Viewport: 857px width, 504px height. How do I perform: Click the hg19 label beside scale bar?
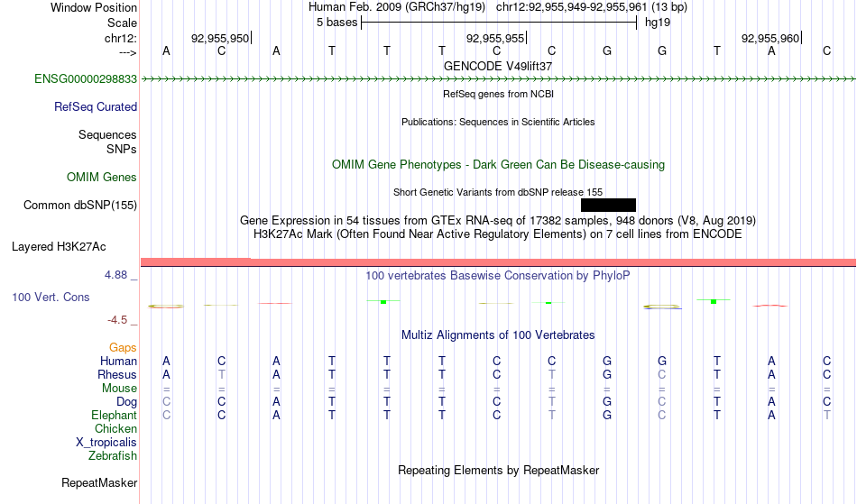click(658, 23)
